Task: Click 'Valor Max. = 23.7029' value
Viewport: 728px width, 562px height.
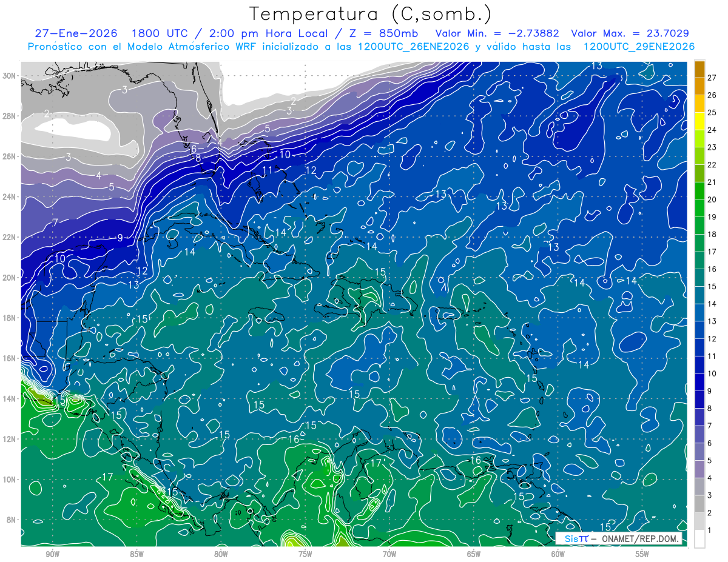Action: click(630, 33)
